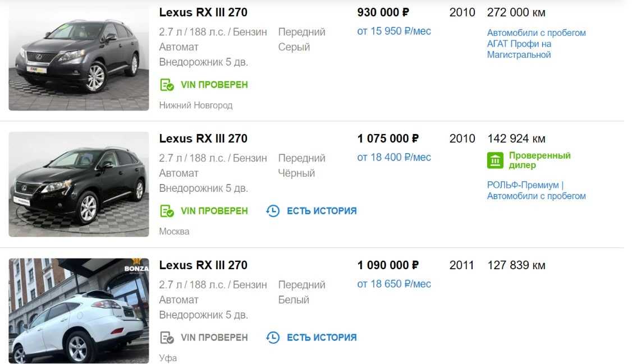Click history clock icon on black Lexus listing
Image resolution: width=632 pixels, height=364 pixels.
(273, 211)
